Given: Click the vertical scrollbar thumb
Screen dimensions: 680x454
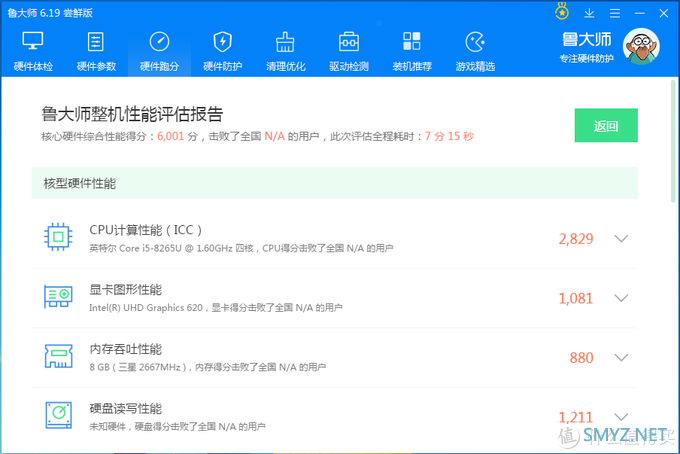Looking at the screenshot, I should tap(673, 141).
